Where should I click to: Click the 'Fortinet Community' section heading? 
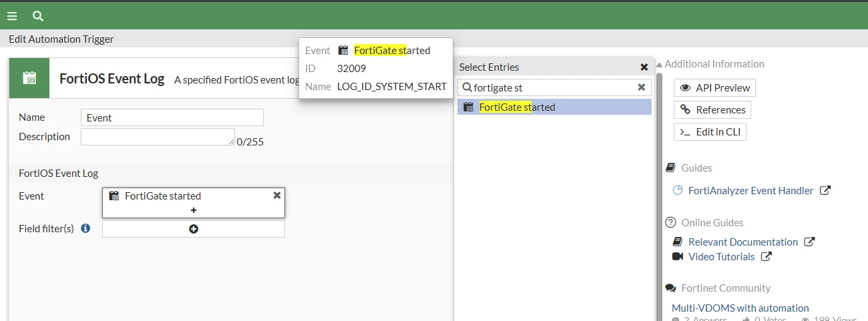726,288
